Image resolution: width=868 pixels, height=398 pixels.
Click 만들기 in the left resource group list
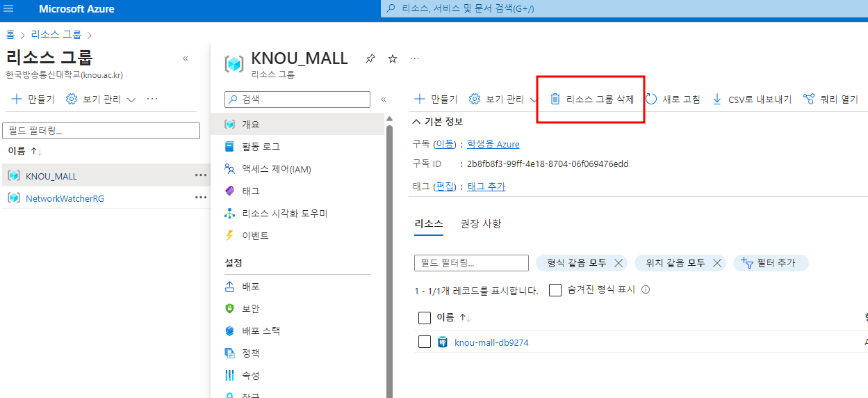33,99
